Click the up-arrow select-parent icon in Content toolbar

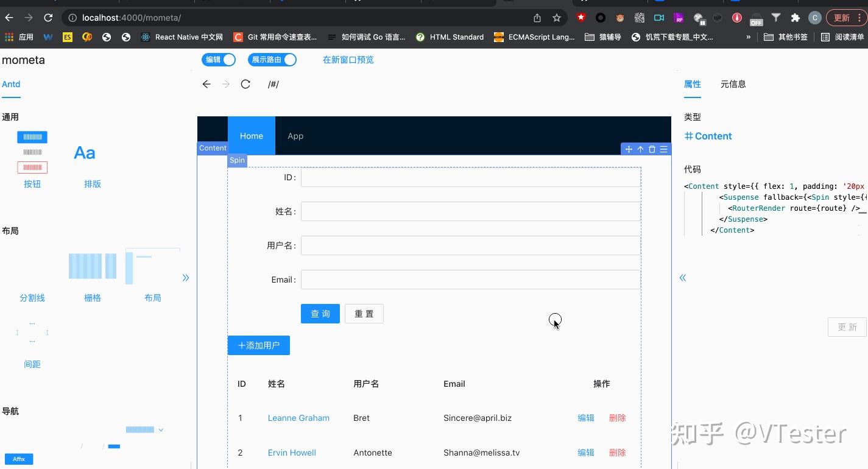640,149
